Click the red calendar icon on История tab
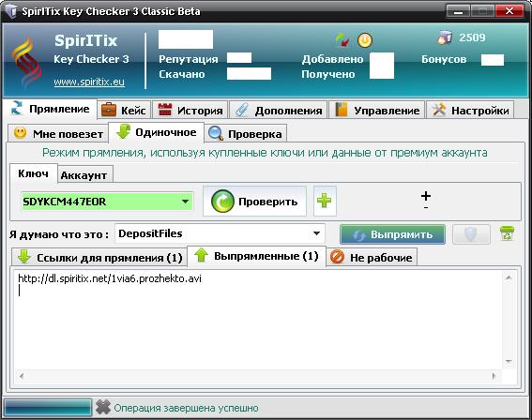532x420 pixels. point(165,110)
